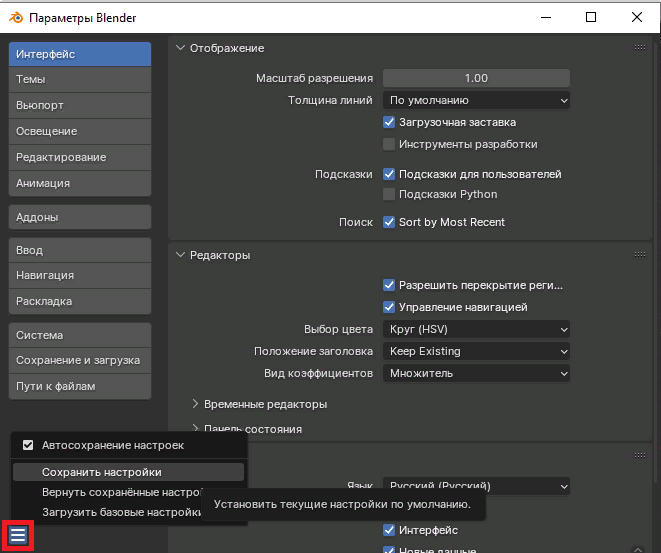Open Пути к файлам section
This screenshot has width=661, height=553.
tap(80, 386)
